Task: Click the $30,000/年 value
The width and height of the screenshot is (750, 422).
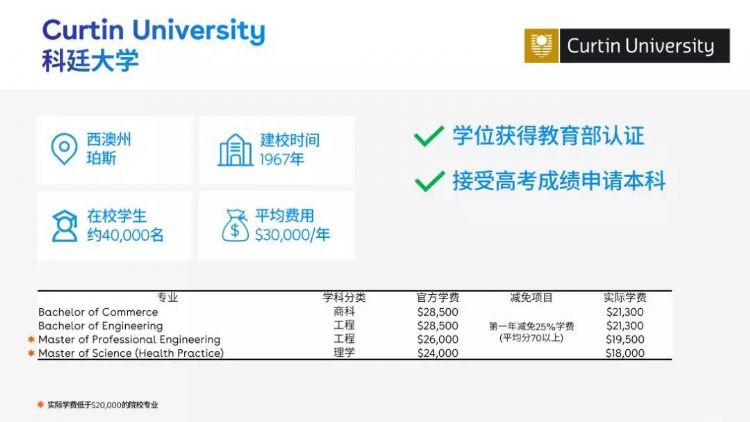Action: [x=292, y=234]
